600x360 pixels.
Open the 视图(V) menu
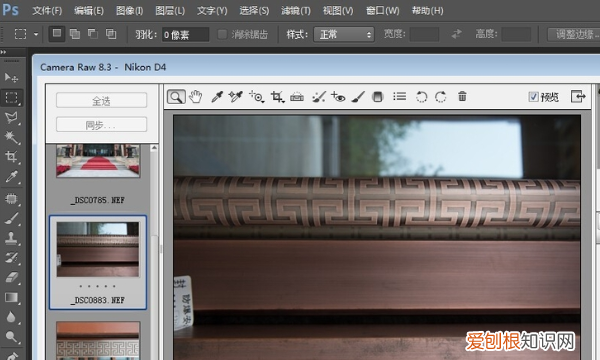(x=338, y=10)
